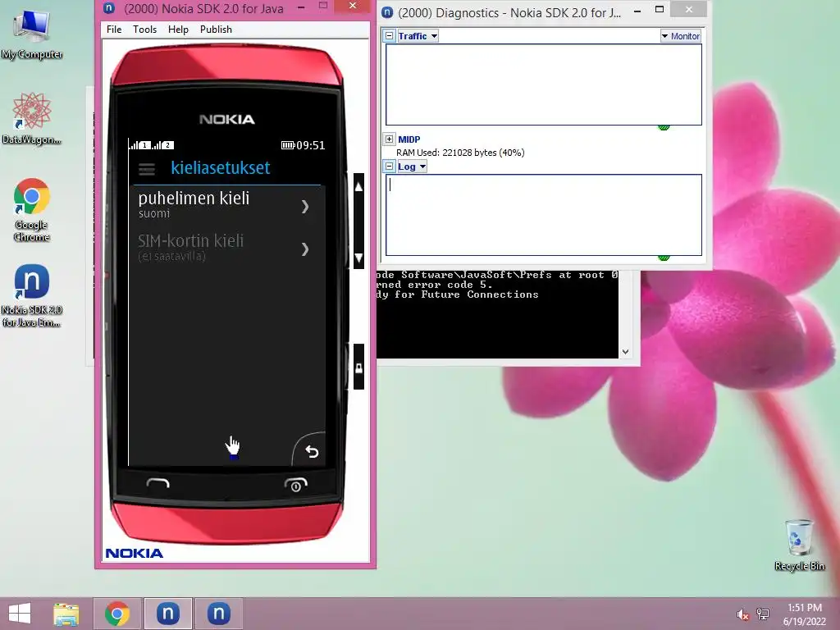Click the Diagnostics window title bar icon
The height and width of the screenshot is (630, 840).
tap(387, 12)
